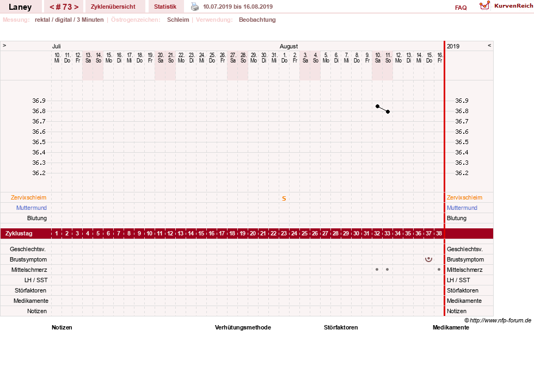This screenshot has width=534, height=392.
Task: Click the right LH / SST row label
Action: pos(458,280)
